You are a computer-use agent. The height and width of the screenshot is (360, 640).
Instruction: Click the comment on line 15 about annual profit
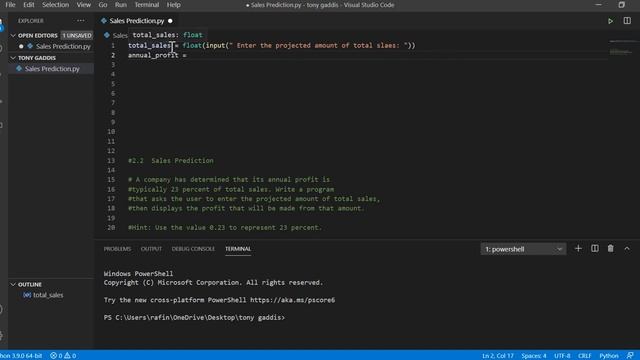point(229,180)
